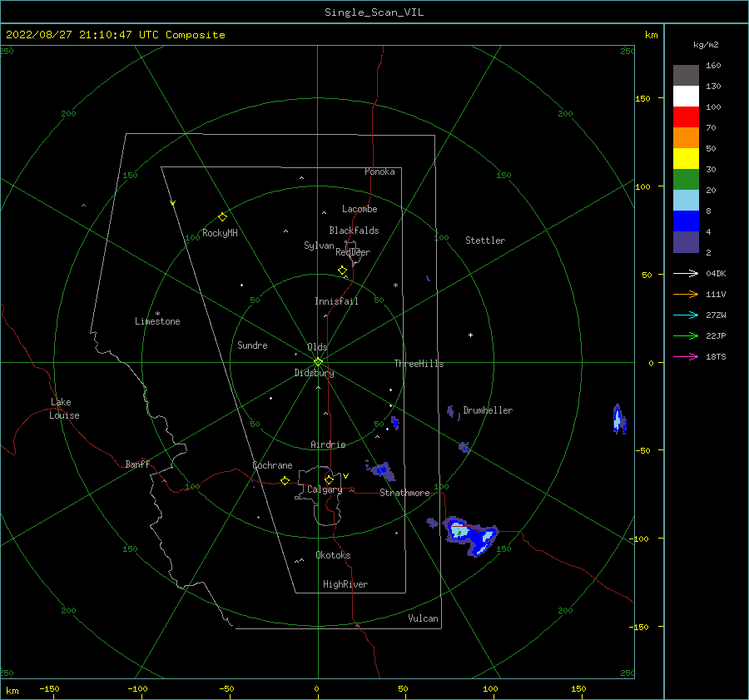Select the purple 4 color swatch
The height and width of the screenshot is (700, 749).
coord(686,242)
